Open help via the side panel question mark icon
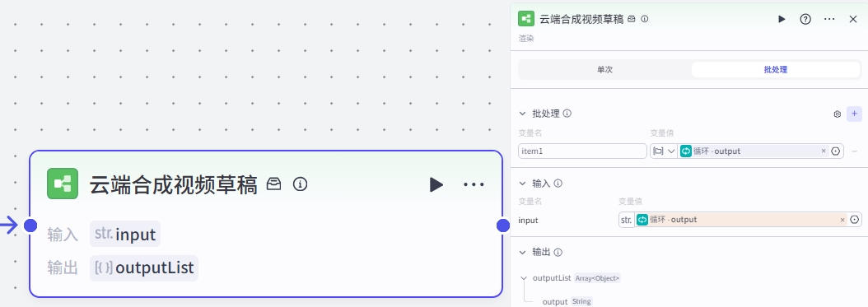868x307 pixels. pos(805,19)
